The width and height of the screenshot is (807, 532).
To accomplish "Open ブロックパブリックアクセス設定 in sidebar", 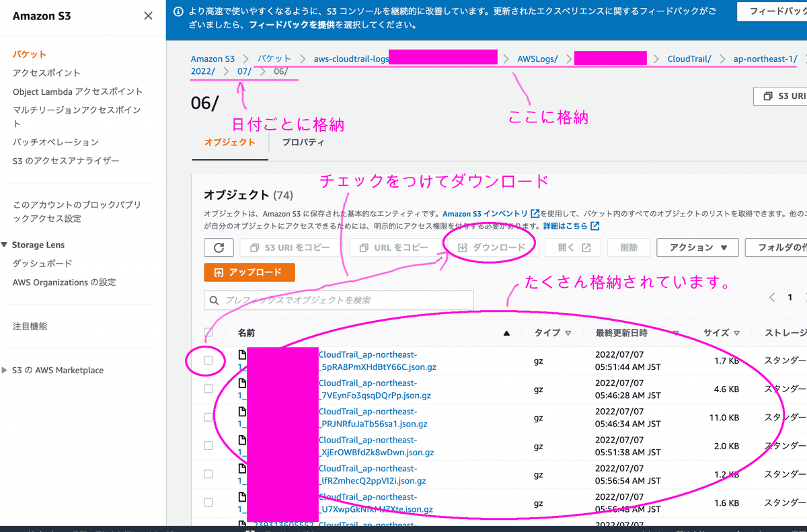I will (77, 211).
